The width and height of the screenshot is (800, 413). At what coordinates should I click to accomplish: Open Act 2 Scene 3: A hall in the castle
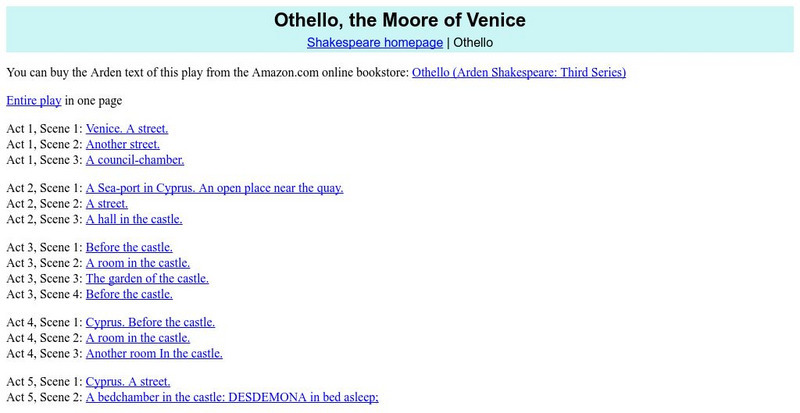pos(134,218)
